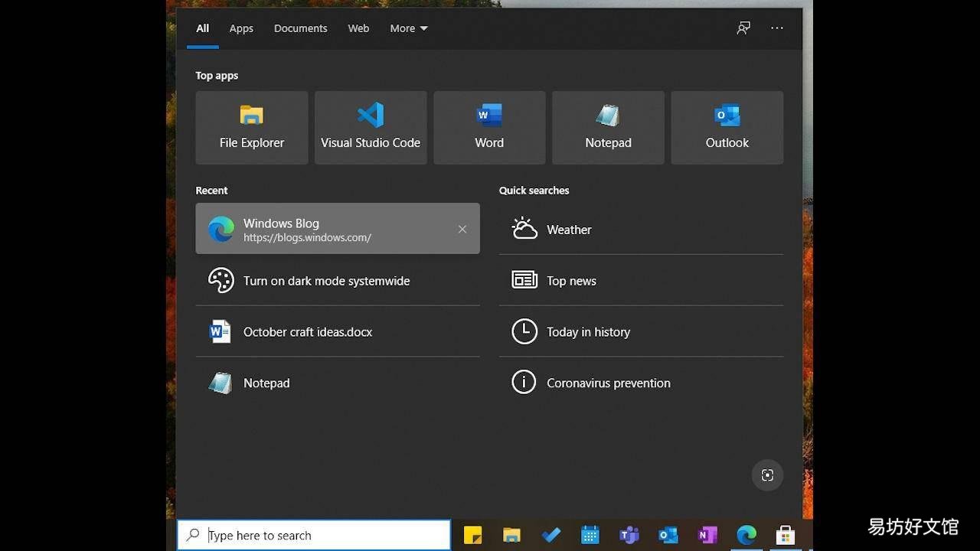The width and height of the screenshot is (980, 551).
Task: Launch Visual Studio Code tile
Action: coord(371,128)
